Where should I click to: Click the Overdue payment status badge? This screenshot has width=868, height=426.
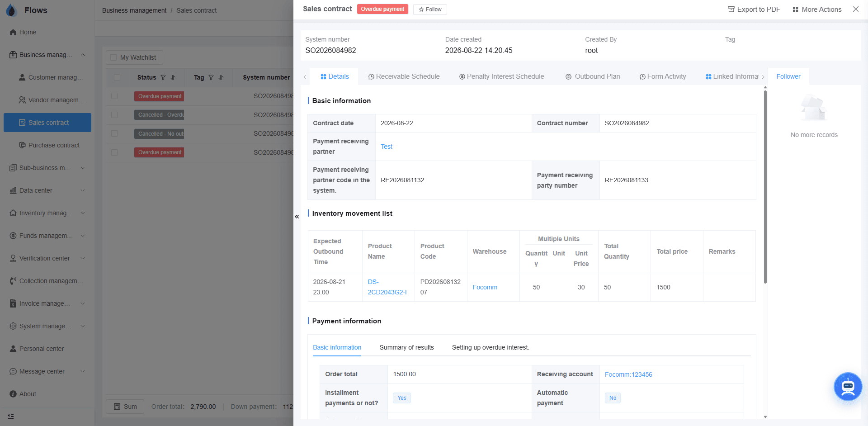(x=382, y=9)
